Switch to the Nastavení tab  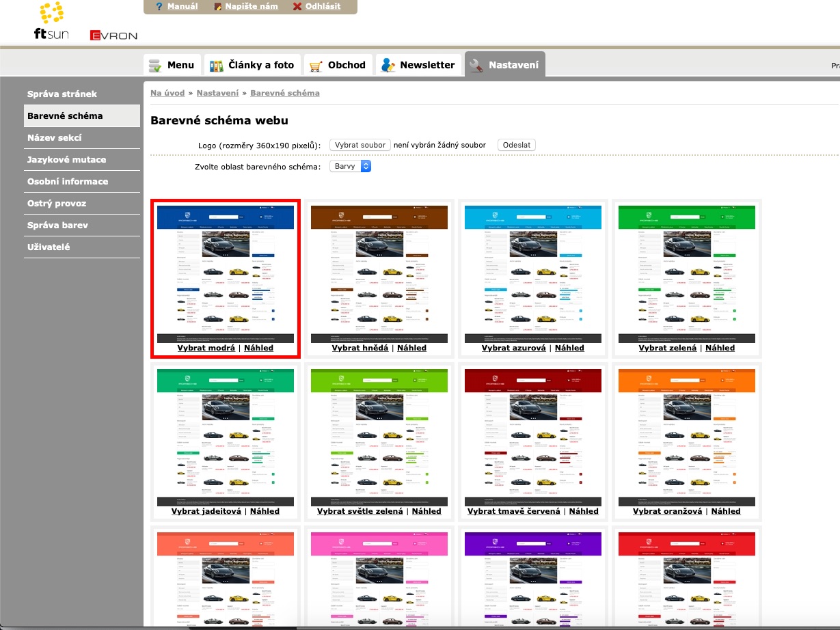click(504, 65)
